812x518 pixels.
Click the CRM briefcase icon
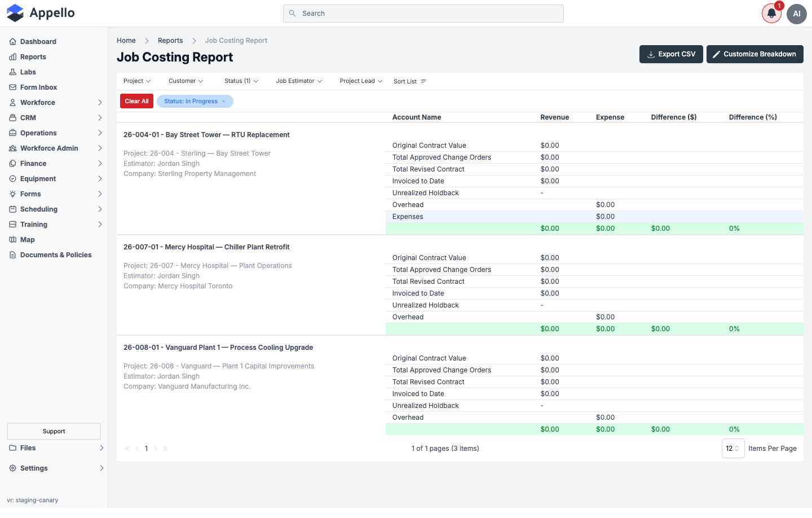click(x=12, y=118)
